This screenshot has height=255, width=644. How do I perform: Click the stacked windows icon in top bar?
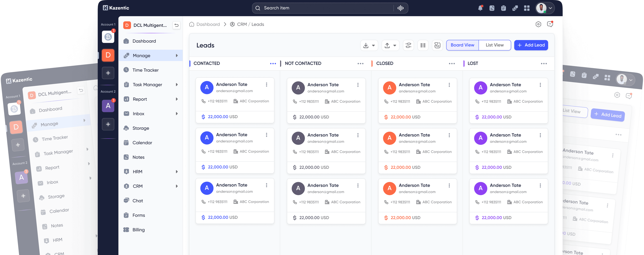[x=515, y=8]
